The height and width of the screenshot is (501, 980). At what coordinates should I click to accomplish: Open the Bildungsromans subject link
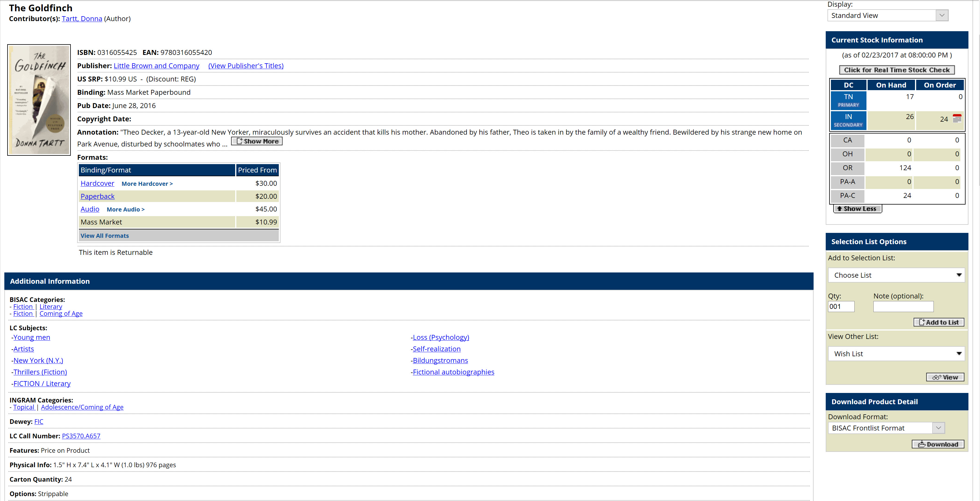[x=440, y=360]
